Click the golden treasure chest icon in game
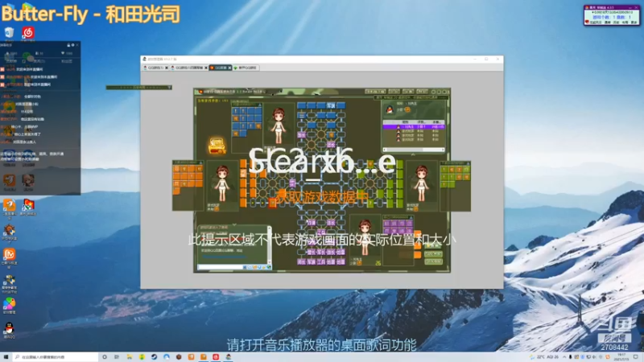The image size is (644, 362). [x=217, y=146]
